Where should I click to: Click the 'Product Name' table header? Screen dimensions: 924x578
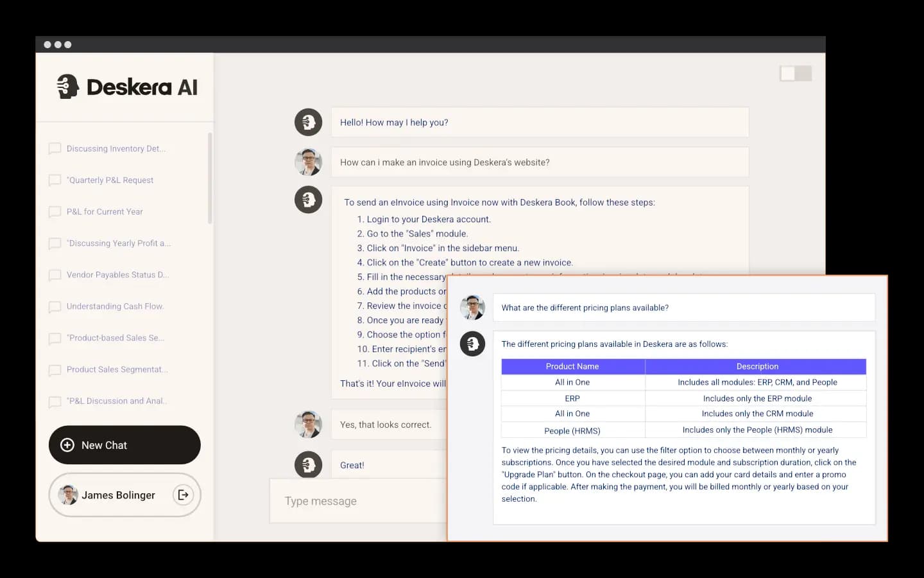coord(572,367)
